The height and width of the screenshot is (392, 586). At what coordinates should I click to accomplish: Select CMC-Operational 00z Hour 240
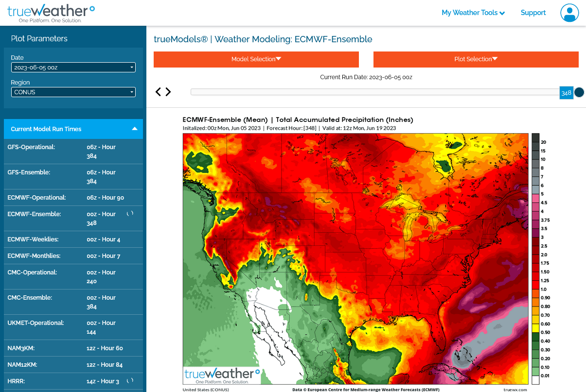click(x=73, y=277)
